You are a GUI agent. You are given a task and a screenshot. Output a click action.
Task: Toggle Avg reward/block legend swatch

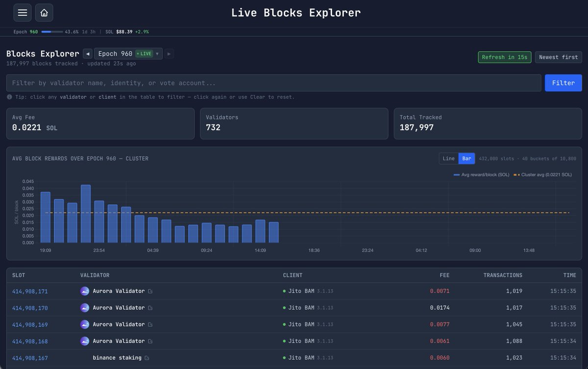tap(457, 175)
